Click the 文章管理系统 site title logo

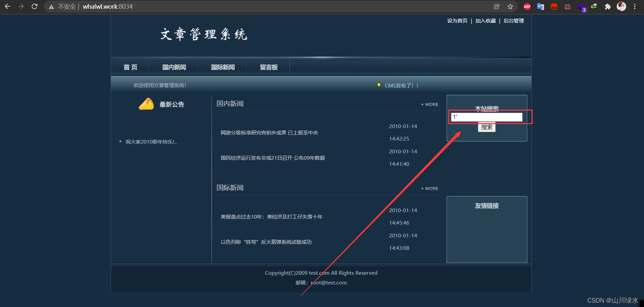(204, 35)
